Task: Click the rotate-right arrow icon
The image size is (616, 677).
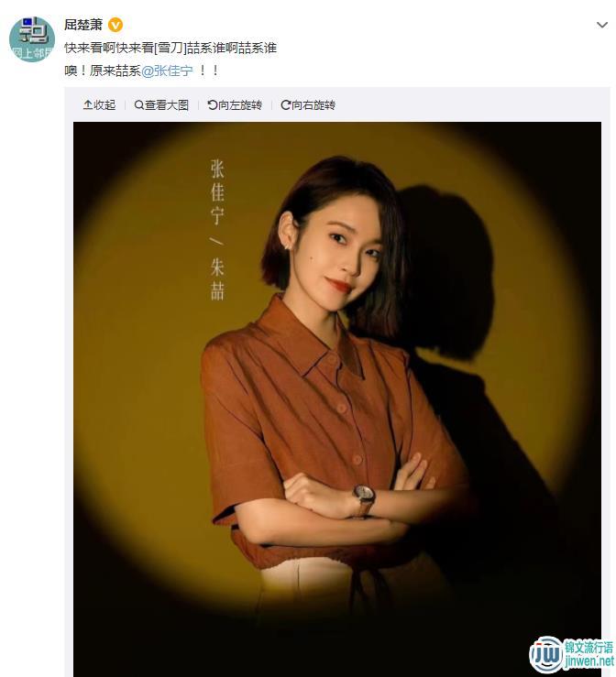Action: click(285, 105)
